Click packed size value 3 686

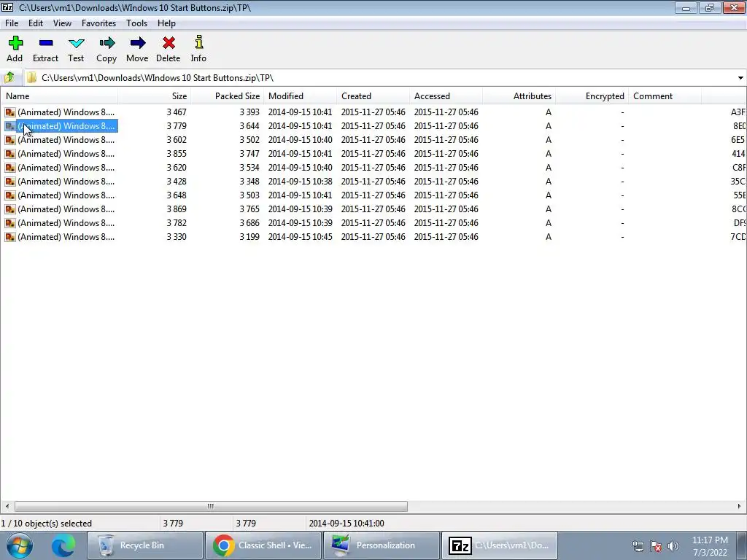click(249, 223)
